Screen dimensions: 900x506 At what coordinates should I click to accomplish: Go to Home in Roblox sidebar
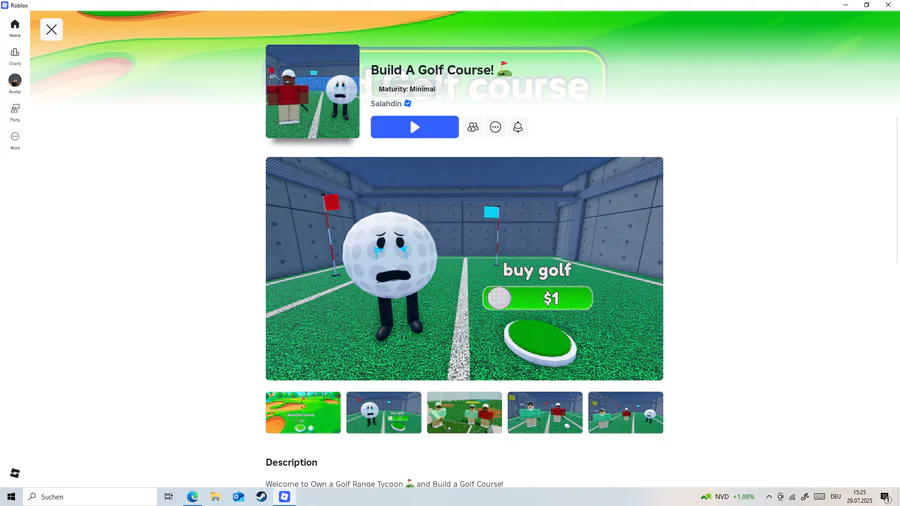click(15, 27)
